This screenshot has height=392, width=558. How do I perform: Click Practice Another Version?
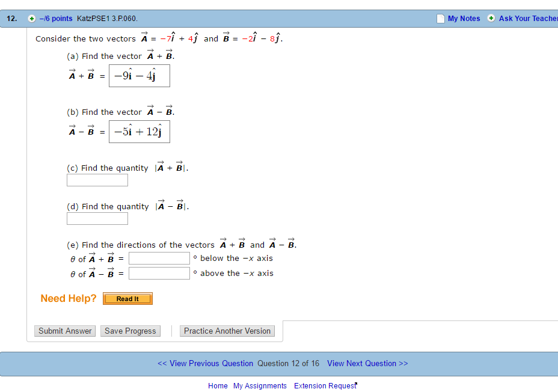(x=227, y=331)
